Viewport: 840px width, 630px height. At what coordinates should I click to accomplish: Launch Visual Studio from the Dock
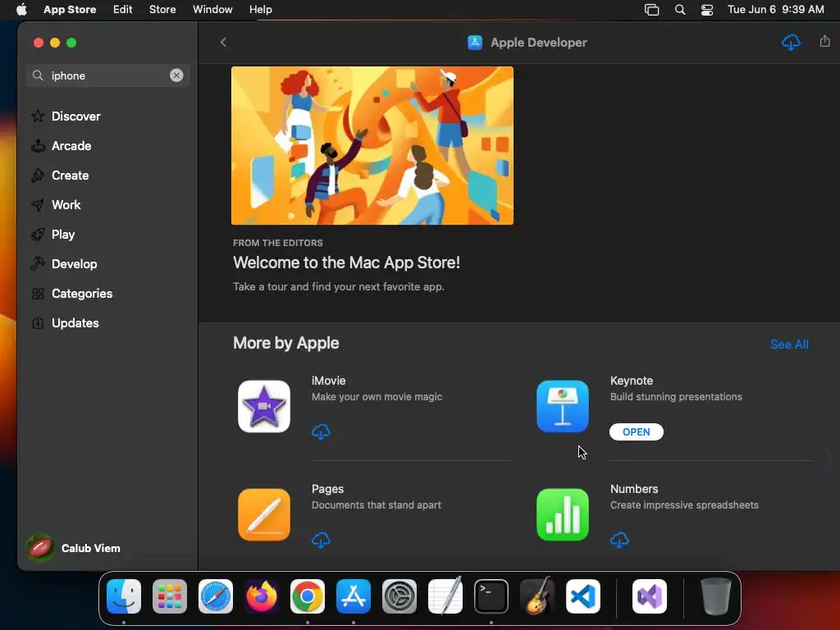650,596
